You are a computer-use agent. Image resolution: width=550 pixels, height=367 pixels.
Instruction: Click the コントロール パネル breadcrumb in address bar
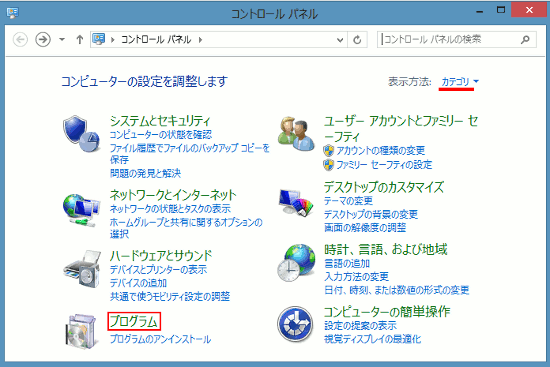coord(156,39)
